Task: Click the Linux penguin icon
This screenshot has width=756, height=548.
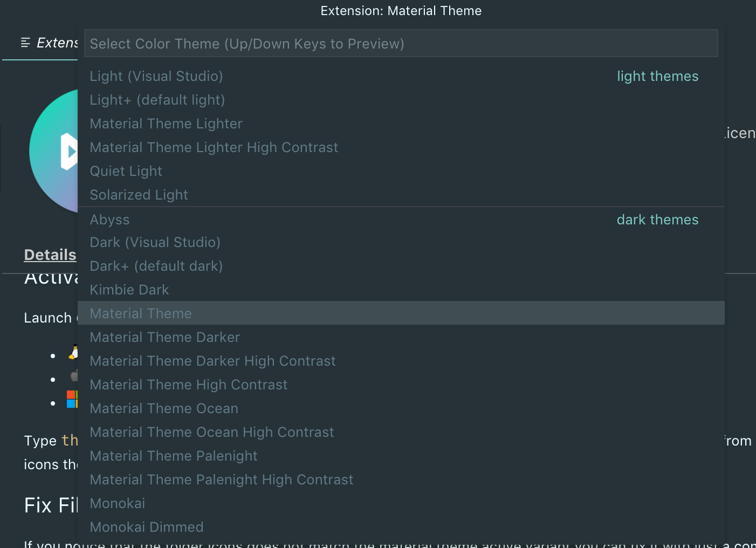Action: coord(74,352)
